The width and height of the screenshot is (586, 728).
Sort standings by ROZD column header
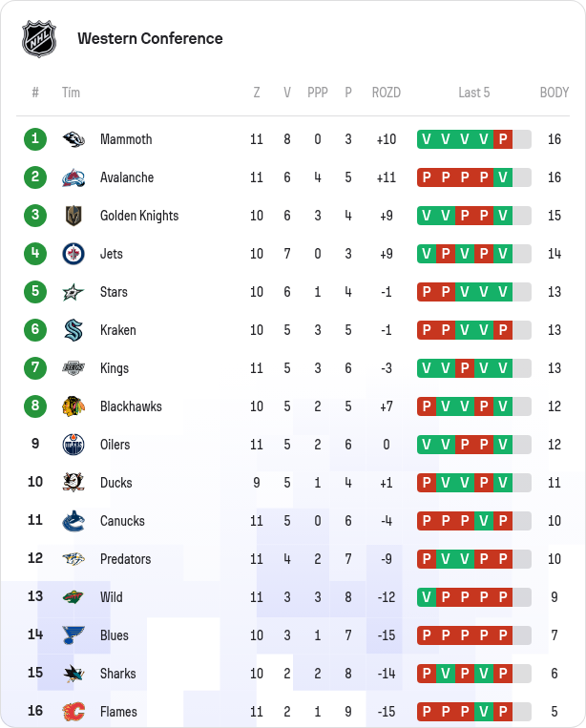pyautogui.click(x=387, y=93)
